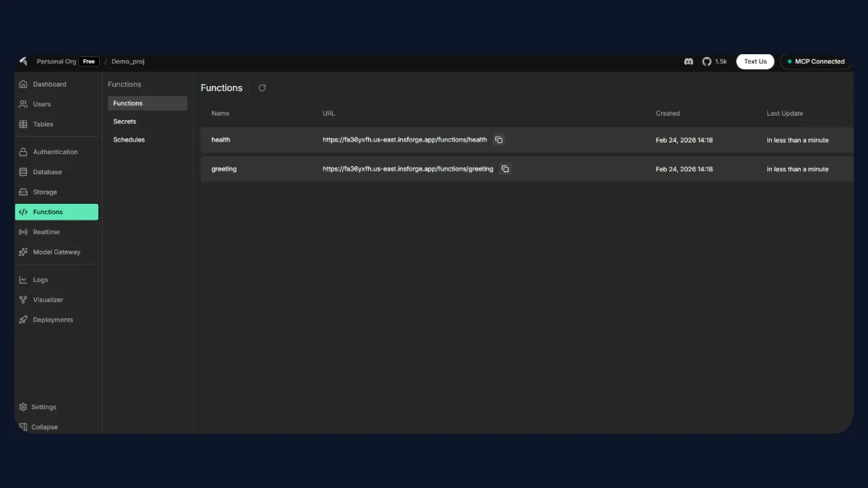
Task: Click the Deployments rocket icon
Action: 23,320
